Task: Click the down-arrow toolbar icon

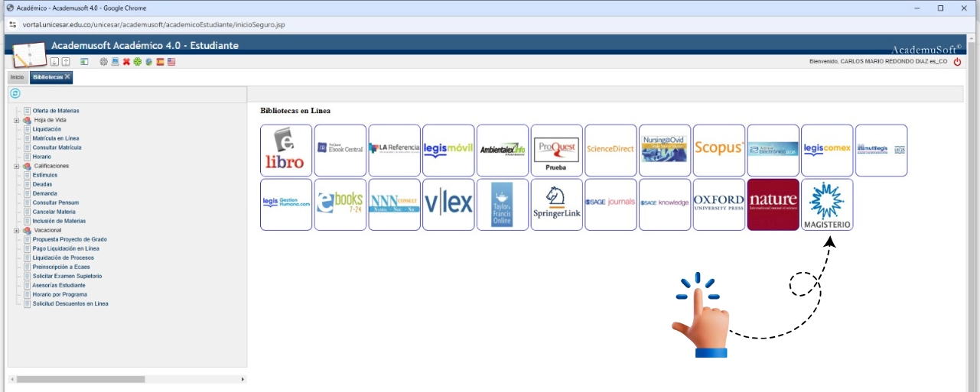Action: (x=54, y=62)
